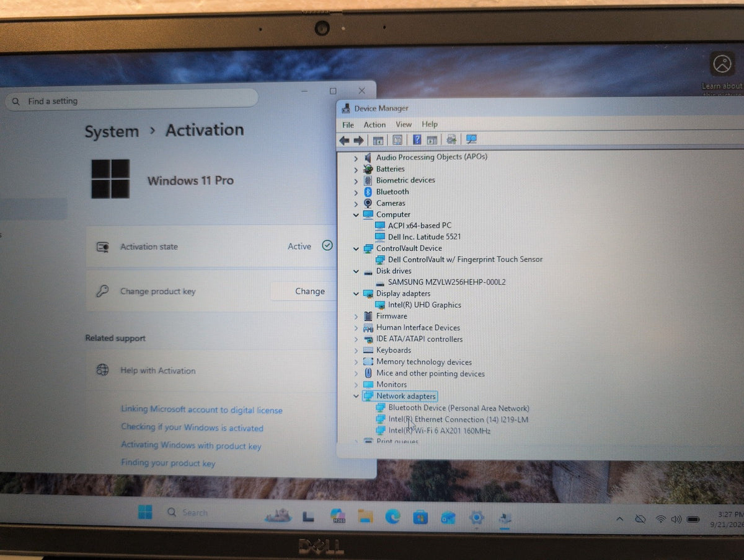Go back to System in Settings breadcrumb
This screenshot has height=560, width=744.
coord(112,131)
